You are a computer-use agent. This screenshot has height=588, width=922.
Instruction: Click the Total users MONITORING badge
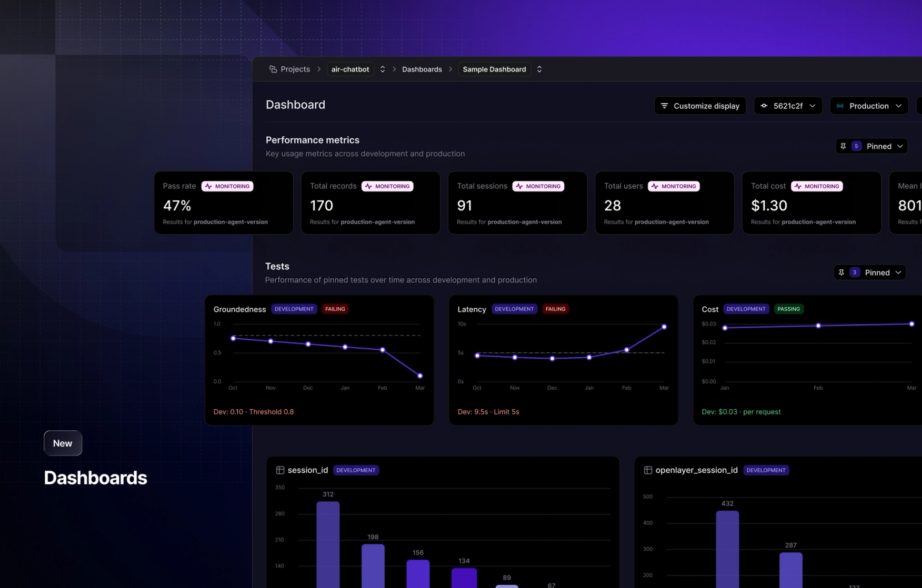pos(674,186)
